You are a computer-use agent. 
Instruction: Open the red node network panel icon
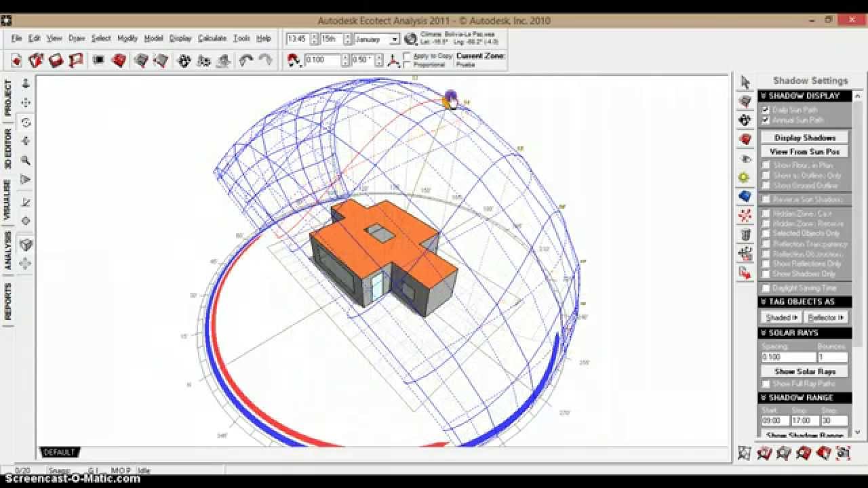point(745,216)
